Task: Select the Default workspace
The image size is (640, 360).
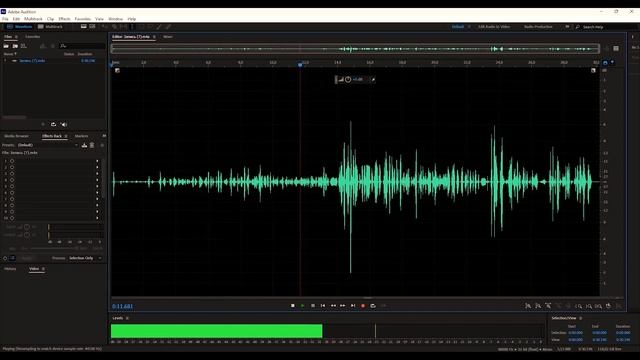Action: click(x=458, y=27)
